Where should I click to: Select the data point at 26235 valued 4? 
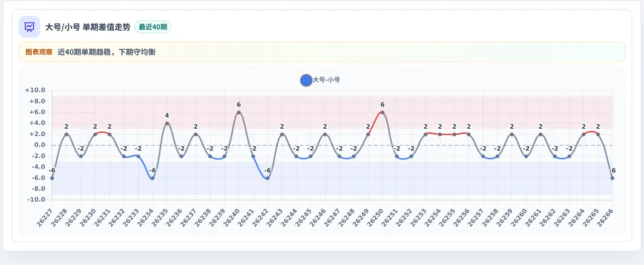(x=167, y=123)
